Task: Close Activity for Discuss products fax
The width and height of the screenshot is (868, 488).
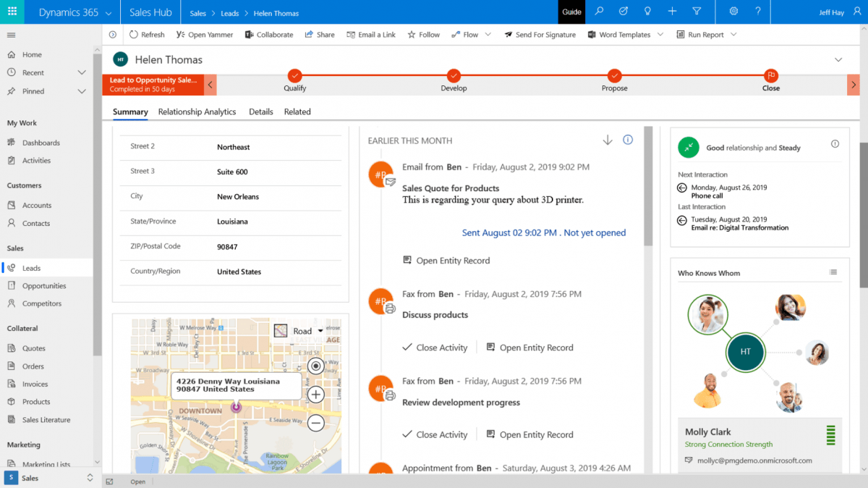Action: [435, 348]
